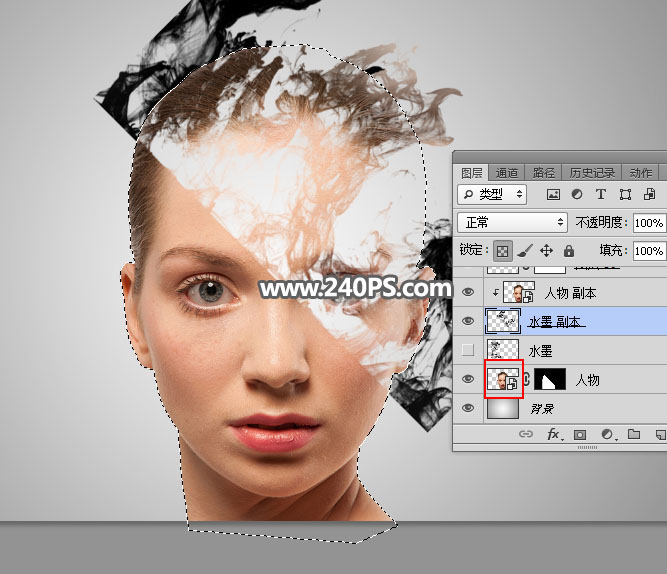Viewport: 667px width, 574px height.
Task: Click the clipping mask arrow on 人物 副本
Action: (495, 292)
